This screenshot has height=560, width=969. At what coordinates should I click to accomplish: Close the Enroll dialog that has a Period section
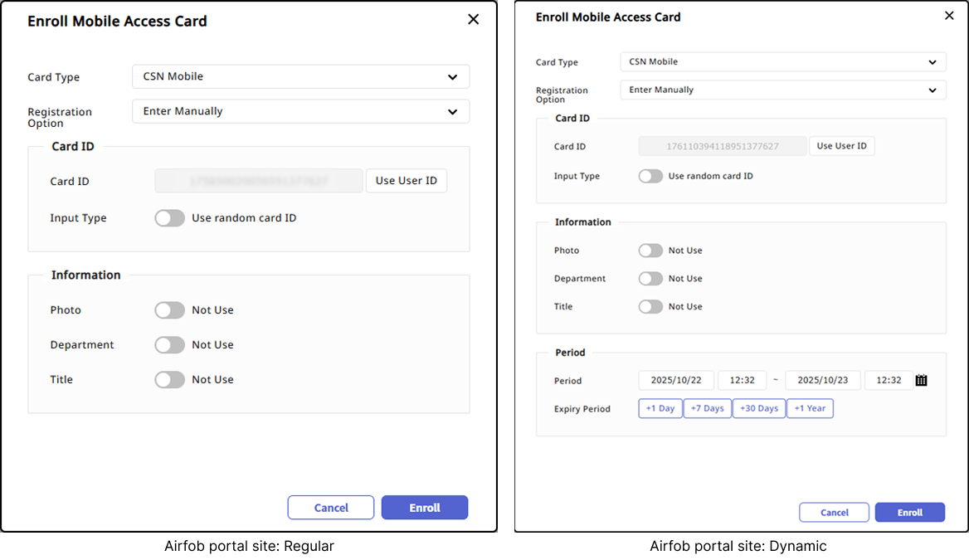[x=949, y=16]
